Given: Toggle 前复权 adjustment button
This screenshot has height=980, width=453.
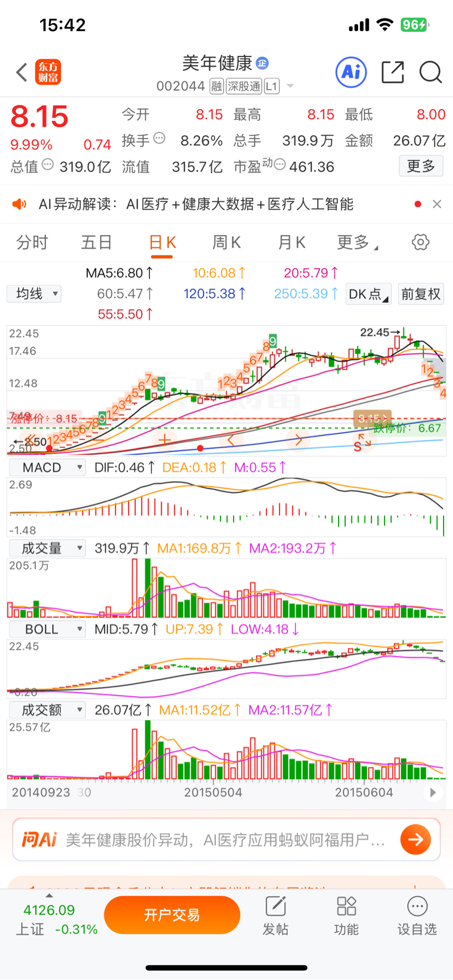Looking at the screenshot, I should click(421, 294).
